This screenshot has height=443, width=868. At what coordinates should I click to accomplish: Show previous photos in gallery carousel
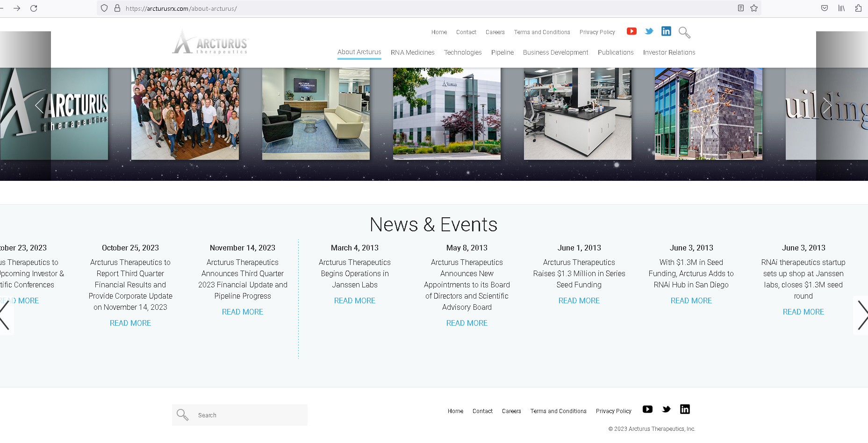[x=39, y=106]
